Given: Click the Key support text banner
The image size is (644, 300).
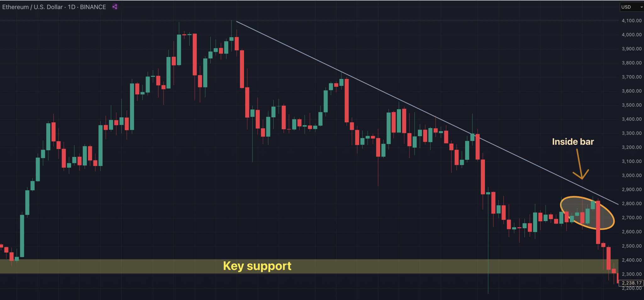Looking at the screenshot, I should coord(257,266).
